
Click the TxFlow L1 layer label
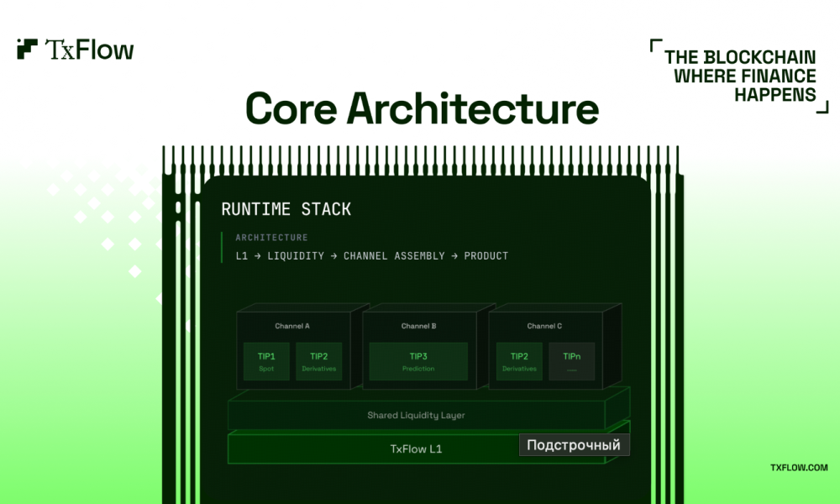tap(417, 449)
